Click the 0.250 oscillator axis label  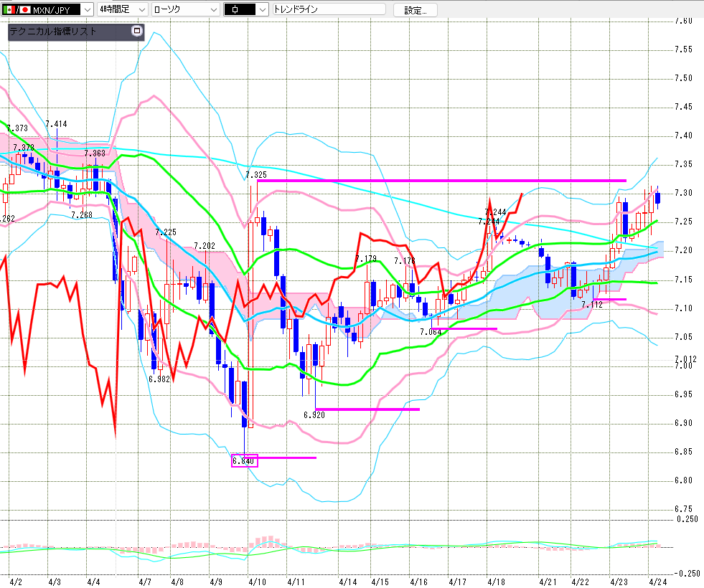[x=687, y=519]
